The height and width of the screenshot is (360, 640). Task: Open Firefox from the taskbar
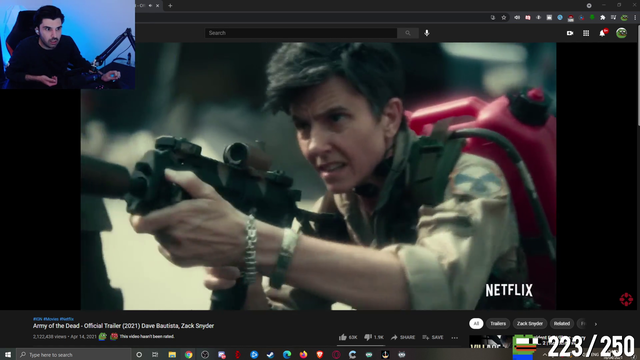303,355
